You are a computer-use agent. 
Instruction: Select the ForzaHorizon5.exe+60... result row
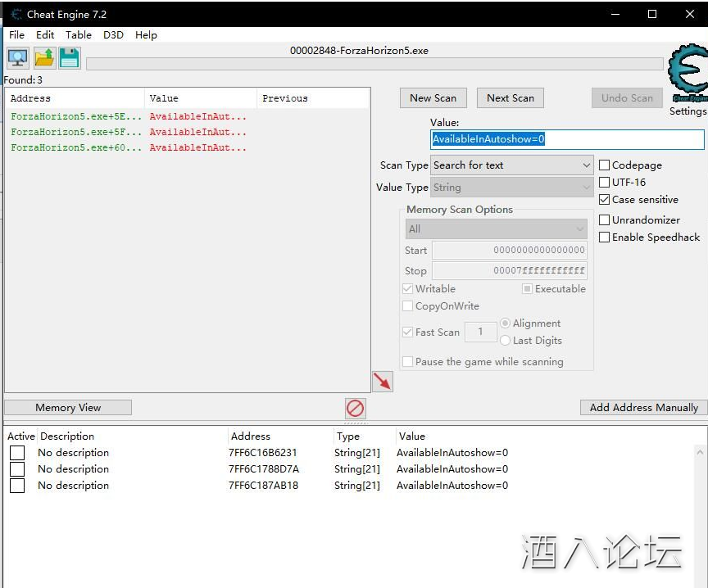pos(187,147)
